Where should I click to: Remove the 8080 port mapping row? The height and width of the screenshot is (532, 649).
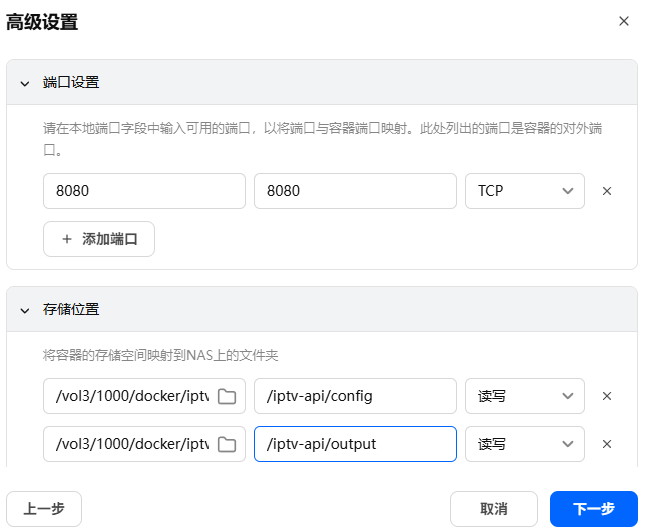[606, 191]
